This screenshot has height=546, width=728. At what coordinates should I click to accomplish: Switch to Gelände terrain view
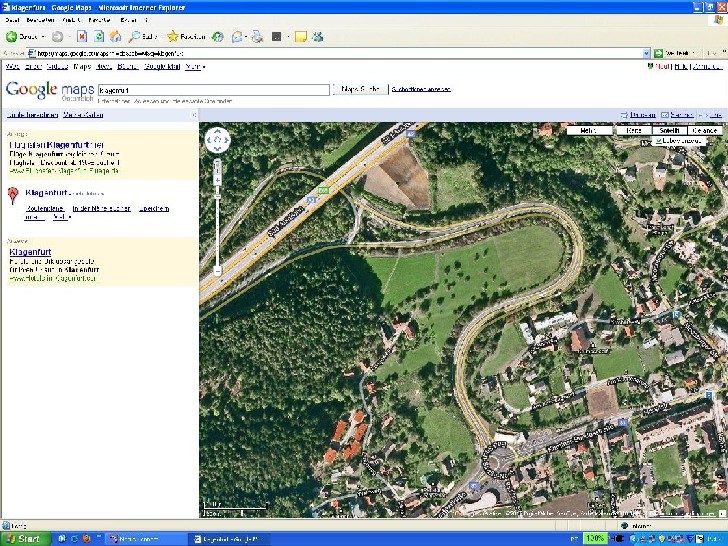pyautogui.click(x=704, y=130)
